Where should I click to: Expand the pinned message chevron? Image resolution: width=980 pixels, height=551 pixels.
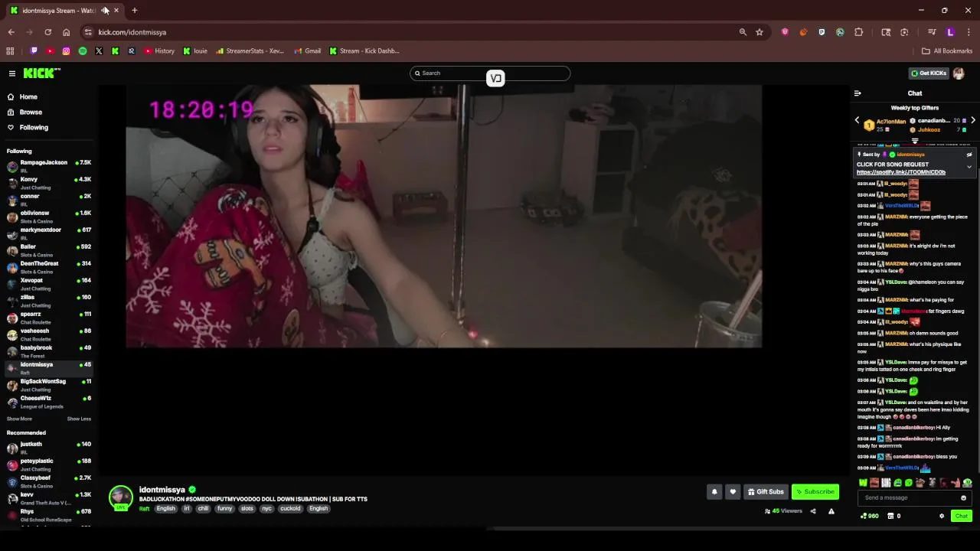point(969,167)
